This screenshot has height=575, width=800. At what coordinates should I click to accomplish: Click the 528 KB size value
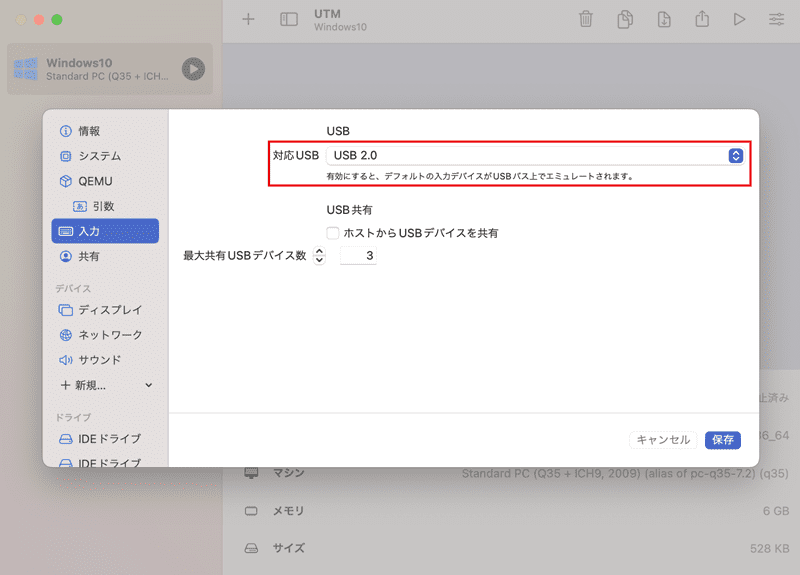769,548
